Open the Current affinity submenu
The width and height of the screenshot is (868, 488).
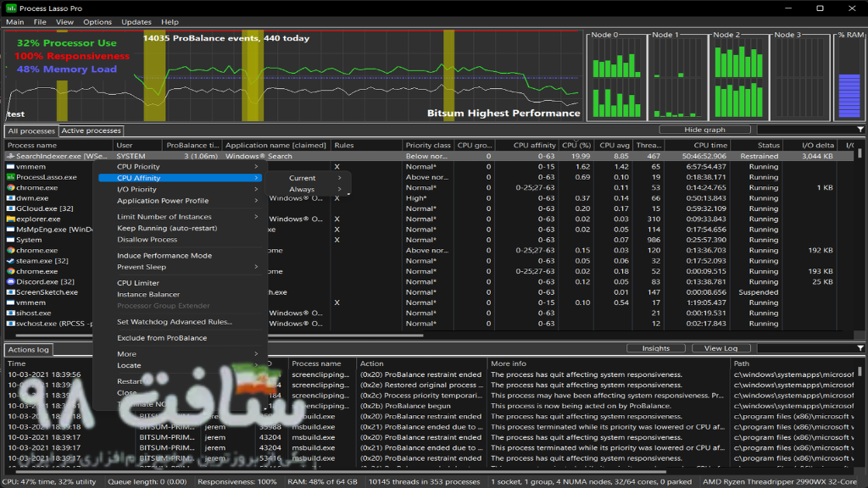[x=307, y=178]
